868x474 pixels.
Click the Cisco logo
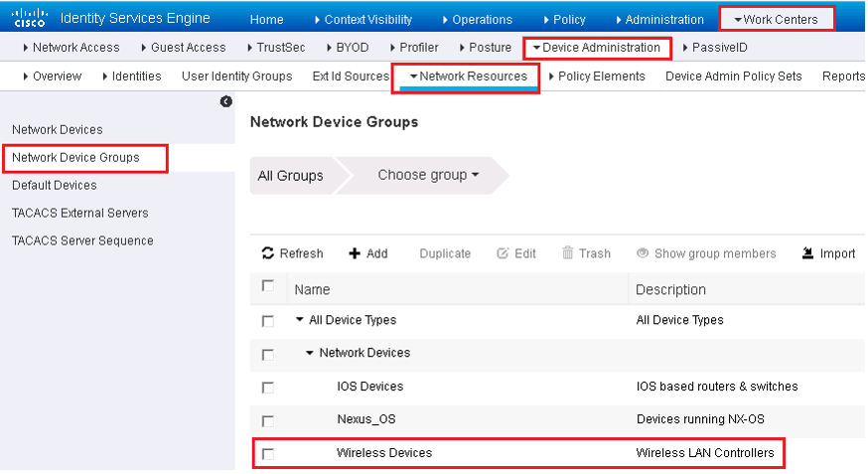click(x=30, y=18)
